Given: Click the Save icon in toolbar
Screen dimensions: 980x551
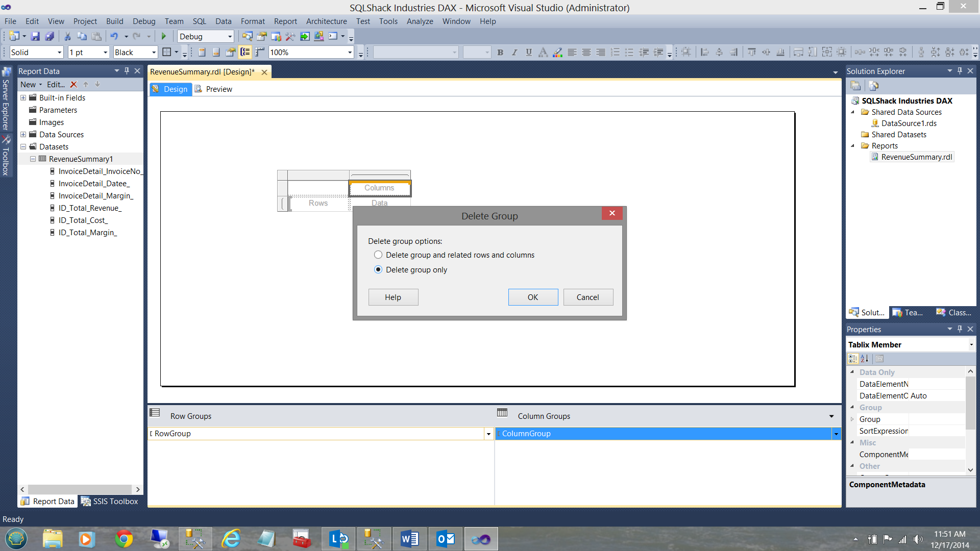Looking at the screenshot, I should tap(35, 36).
